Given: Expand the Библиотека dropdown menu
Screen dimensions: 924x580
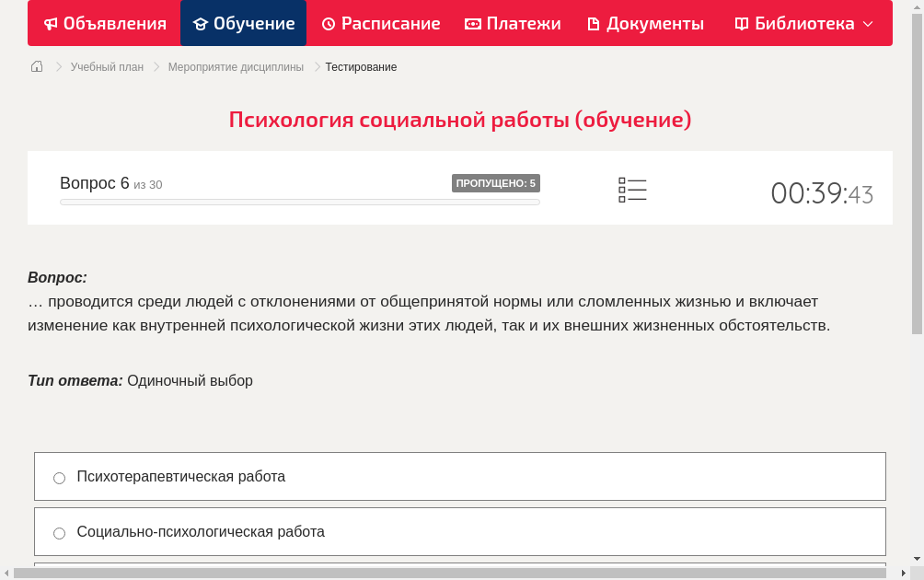Looking at the screenshot, I should pyautogui.click(x=866, y=23).
